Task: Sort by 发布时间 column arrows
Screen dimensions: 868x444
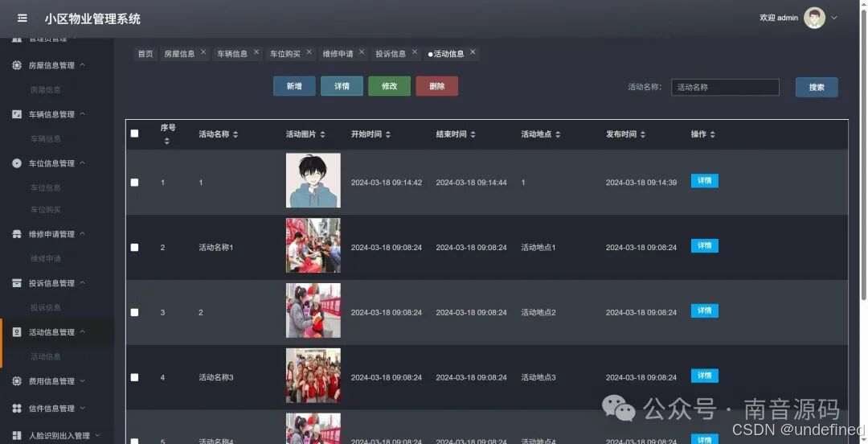Action: pos(642,134)
